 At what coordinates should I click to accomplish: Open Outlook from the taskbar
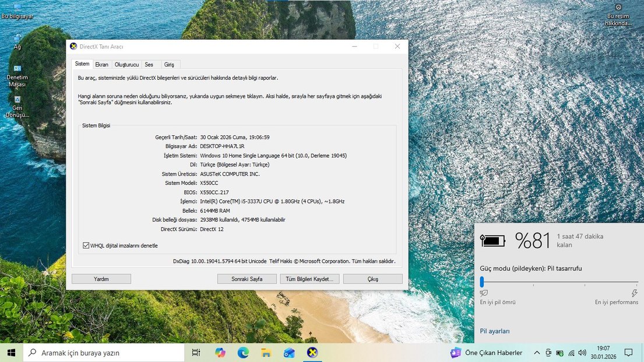pos(289,352)
